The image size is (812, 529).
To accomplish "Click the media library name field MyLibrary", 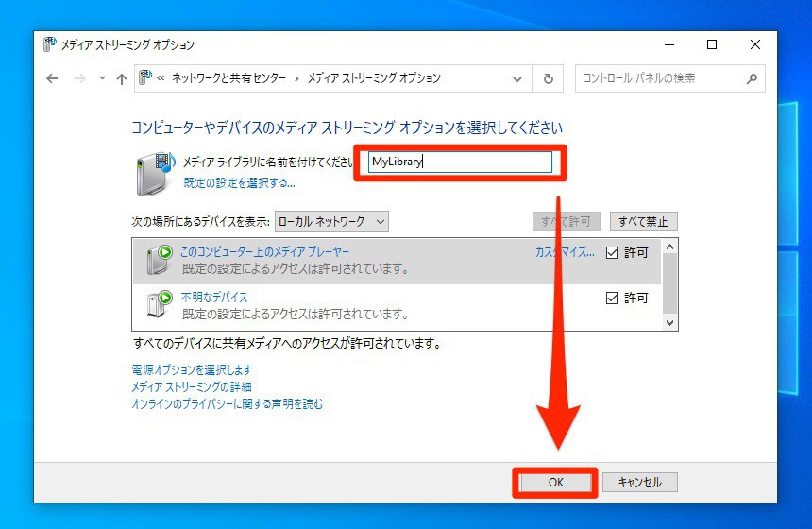I will [460, 162].
